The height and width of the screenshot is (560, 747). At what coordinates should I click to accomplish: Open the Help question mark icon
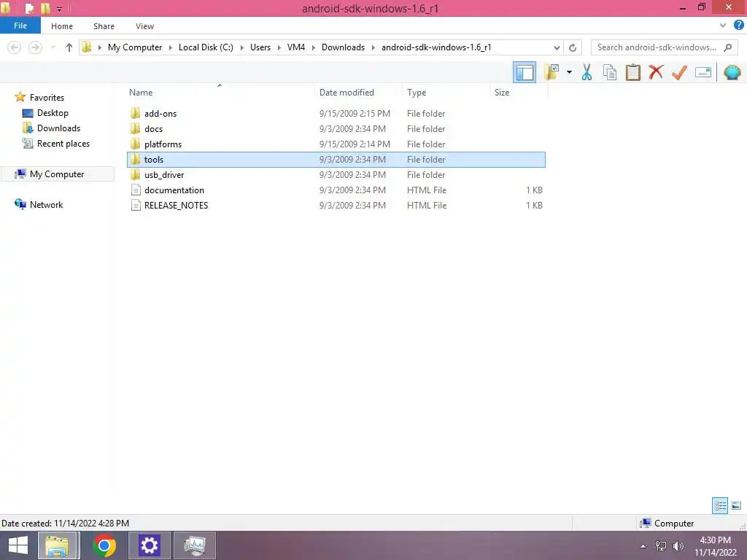tap(738, 26)
